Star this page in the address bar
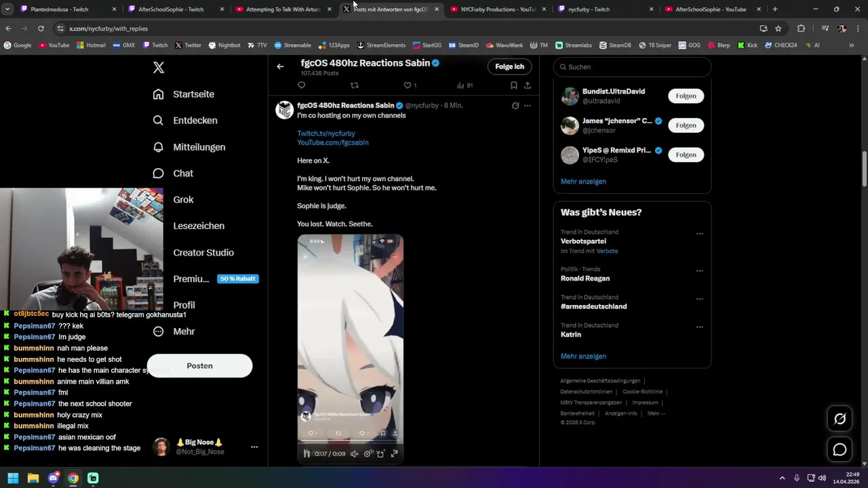 [778, 28]
